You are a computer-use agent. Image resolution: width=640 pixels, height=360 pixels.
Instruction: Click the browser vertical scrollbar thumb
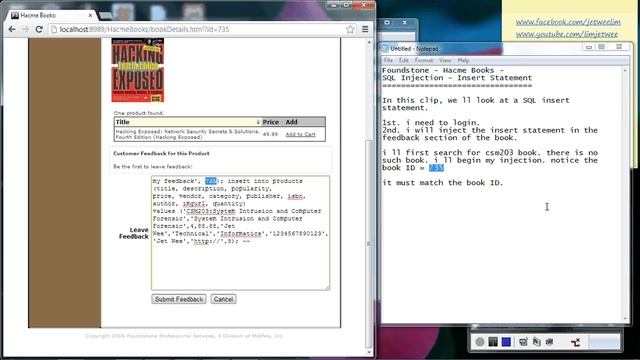click(369, 243)
